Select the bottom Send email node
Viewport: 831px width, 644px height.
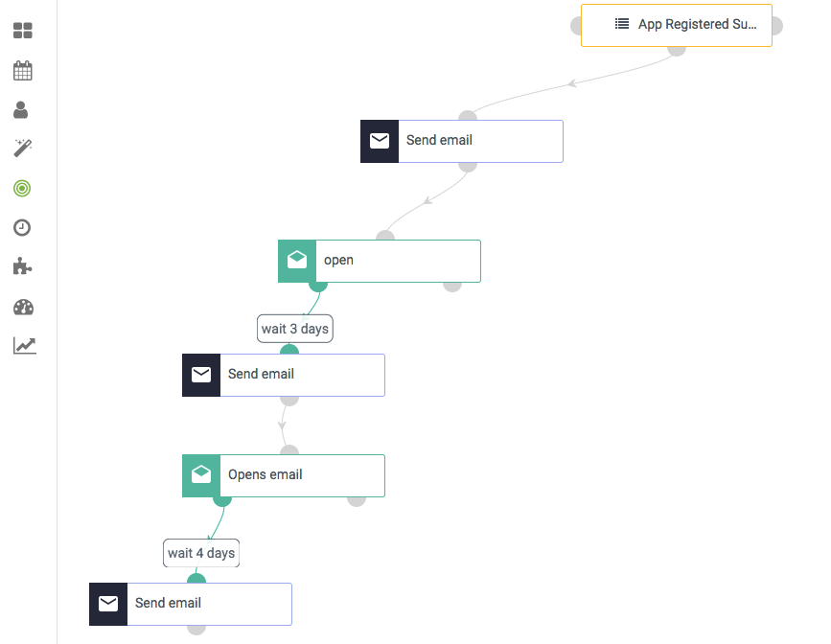pyautogui.click(x=191, y=605)
